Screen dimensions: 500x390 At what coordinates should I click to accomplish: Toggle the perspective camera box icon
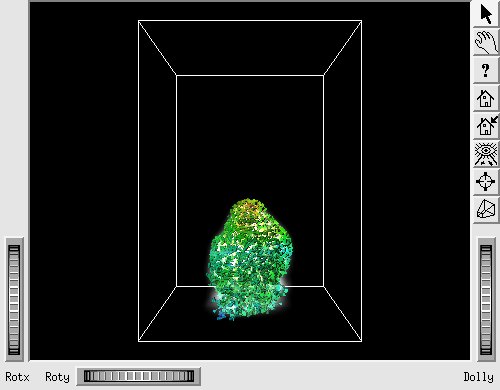tap(486, 210)
